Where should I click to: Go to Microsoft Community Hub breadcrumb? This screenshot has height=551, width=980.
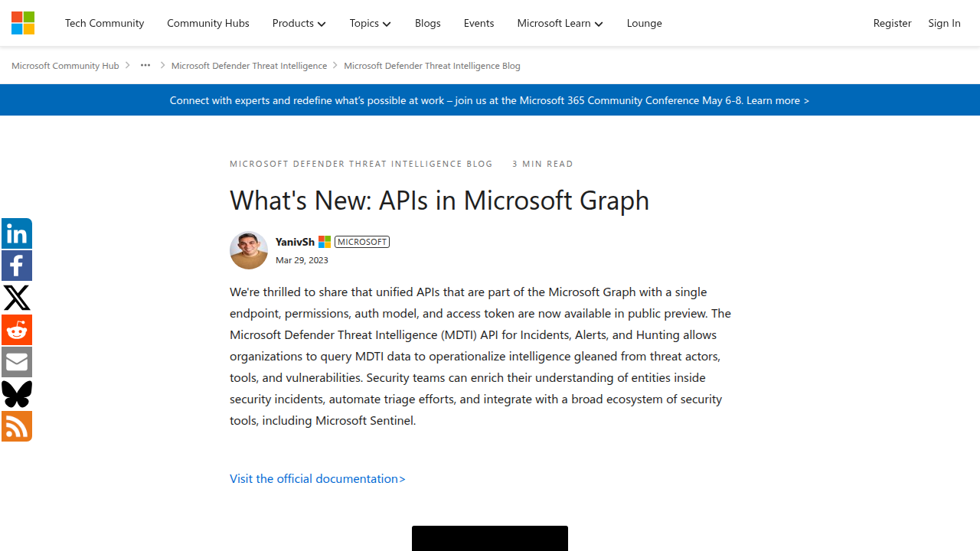[x=65, y=66]
